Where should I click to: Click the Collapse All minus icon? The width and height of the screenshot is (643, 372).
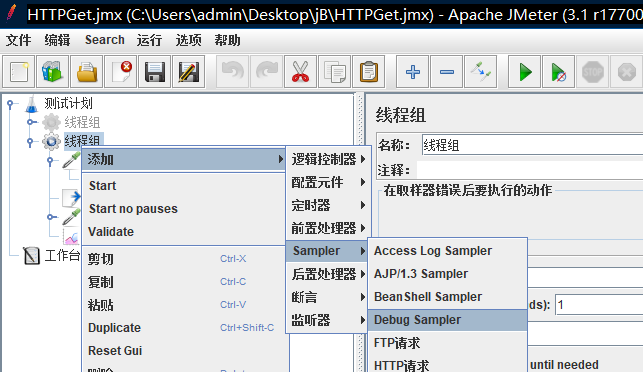pyautogui.click(x=447, y=72)
